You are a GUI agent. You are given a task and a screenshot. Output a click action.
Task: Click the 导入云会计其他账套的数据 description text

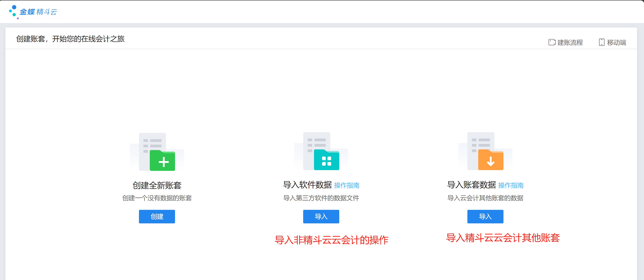485,198
